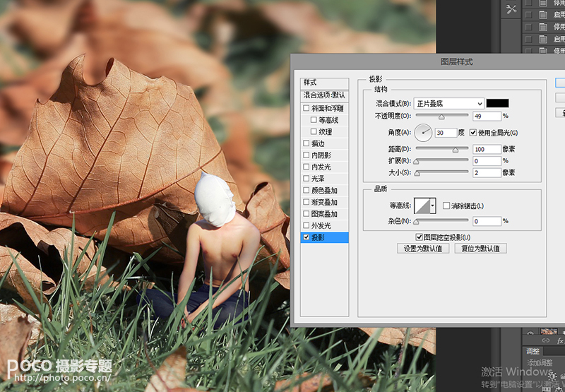The height and width of the screenshot is (392, 565).
Task: Toggle 使用全局光 checkbox
Action: (473, 133)
